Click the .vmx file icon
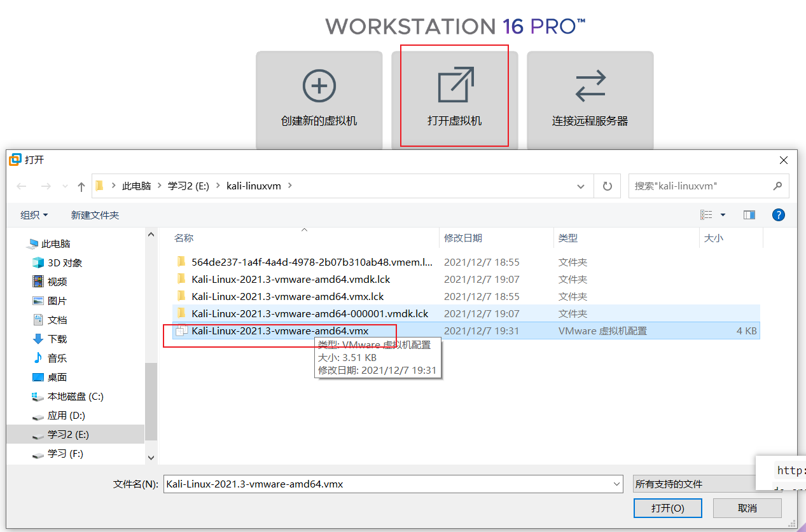 (x=181, y=331)
